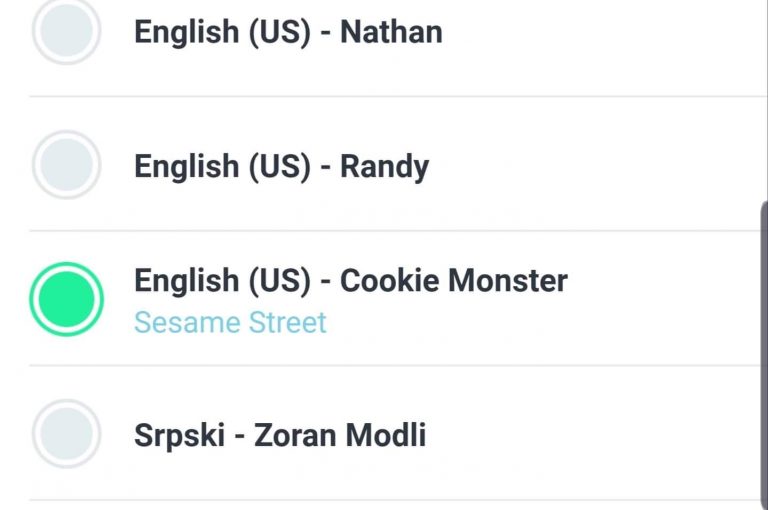Tap the "English (US) - Randy" label
This screenshot has height=510, width=768.
click(x=281, y=166)
